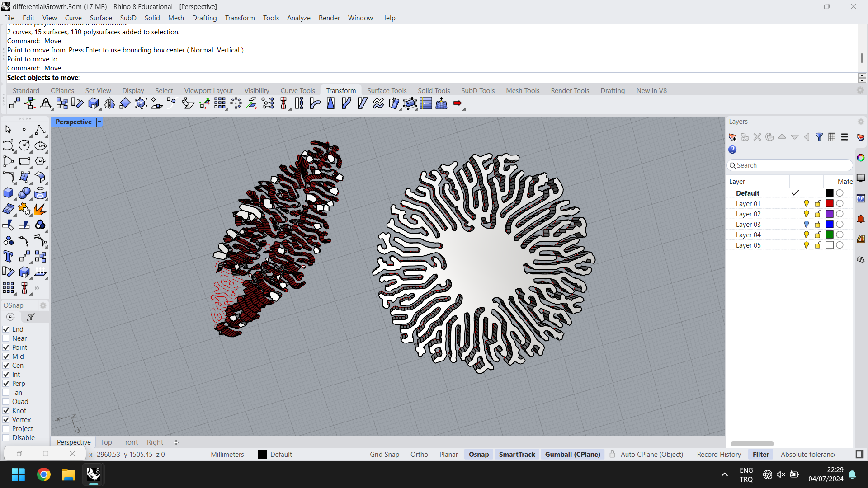868x488 pixels.
Task: Toggle the Cen osnap checkbox
Action: coord(6,366)
